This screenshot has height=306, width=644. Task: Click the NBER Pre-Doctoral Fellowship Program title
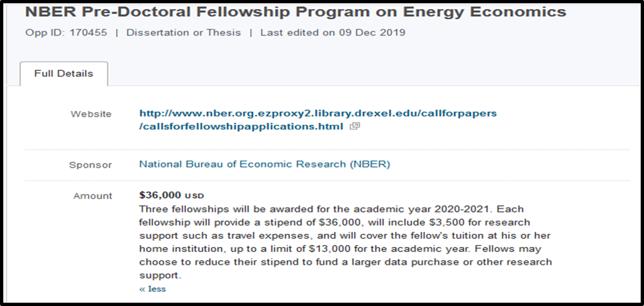(x=295, y=12)
